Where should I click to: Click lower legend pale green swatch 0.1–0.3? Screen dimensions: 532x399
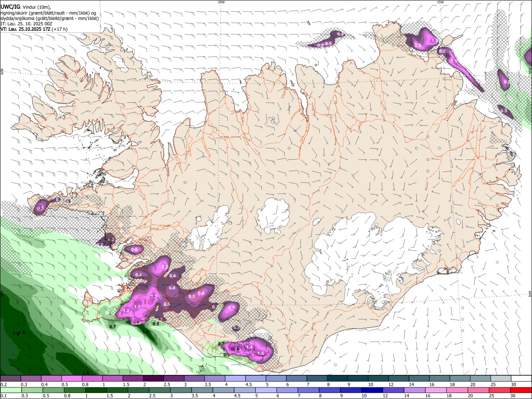[x=10, y=390]
